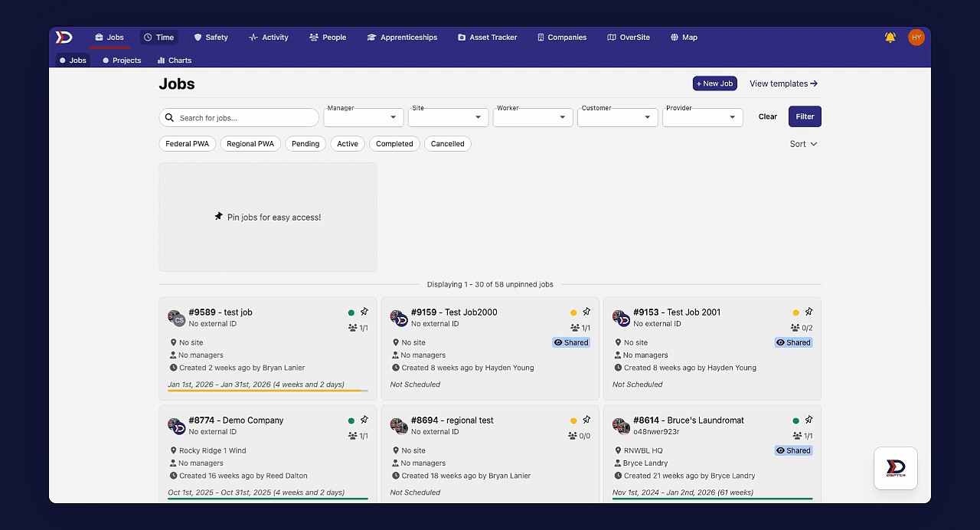The image size is (980, 530).
Task: Toggle the Active status filter chip
Action: click(x=348, y=144)
